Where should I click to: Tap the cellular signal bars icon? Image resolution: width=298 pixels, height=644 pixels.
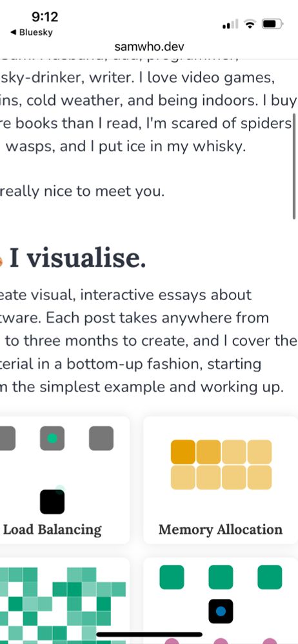pyautogui.click(x=230, y=24)
